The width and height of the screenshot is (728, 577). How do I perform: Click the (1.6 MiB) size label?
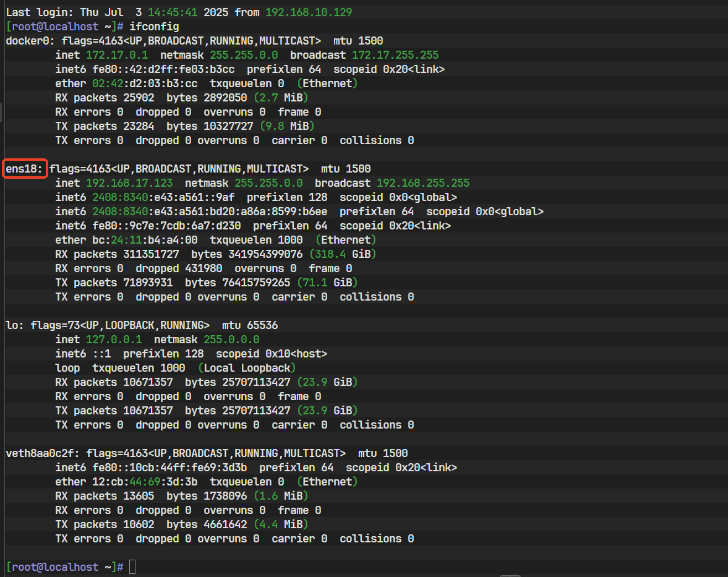click(281, 496)
